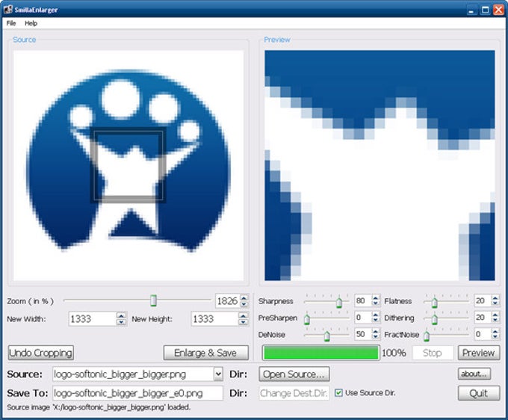Click the Enlarge & Save button
Image resolution: width=508 pixels, height=420 pixels.
tap(205, 353)
